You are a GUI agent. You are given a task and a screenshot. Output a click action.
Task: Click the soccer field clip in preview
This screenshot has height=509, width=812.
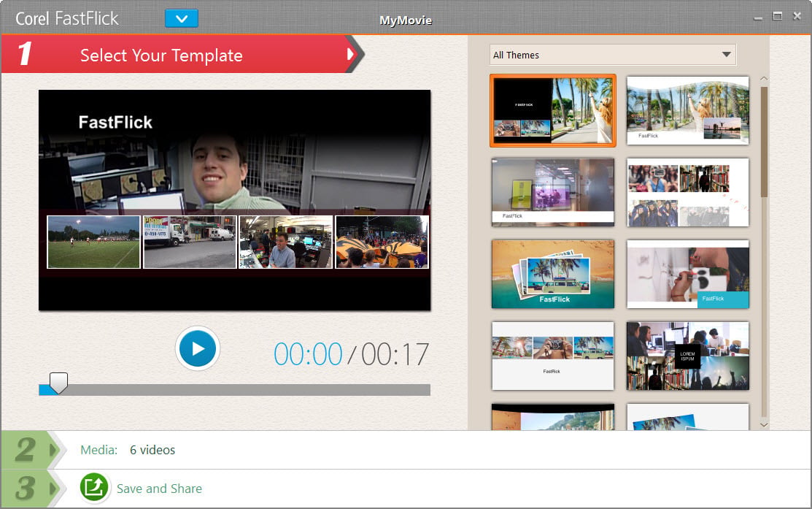(x=93, y=242)
